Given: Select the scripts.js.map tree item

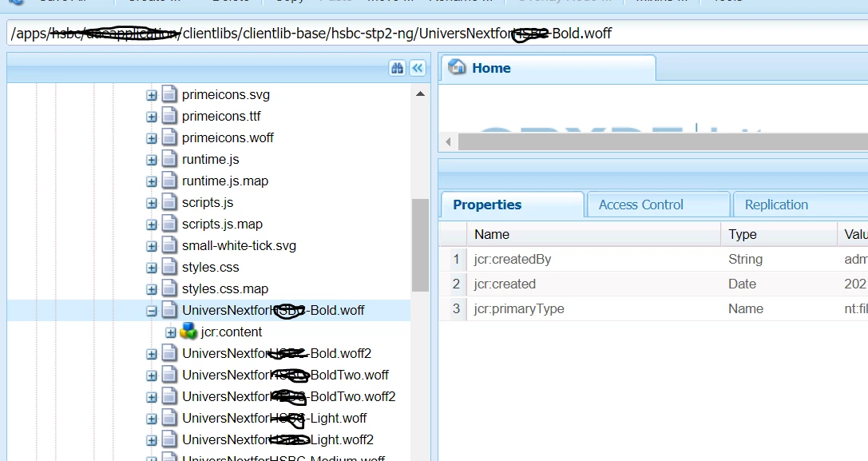Looking at the screenshot, I should tap(223, 225).
